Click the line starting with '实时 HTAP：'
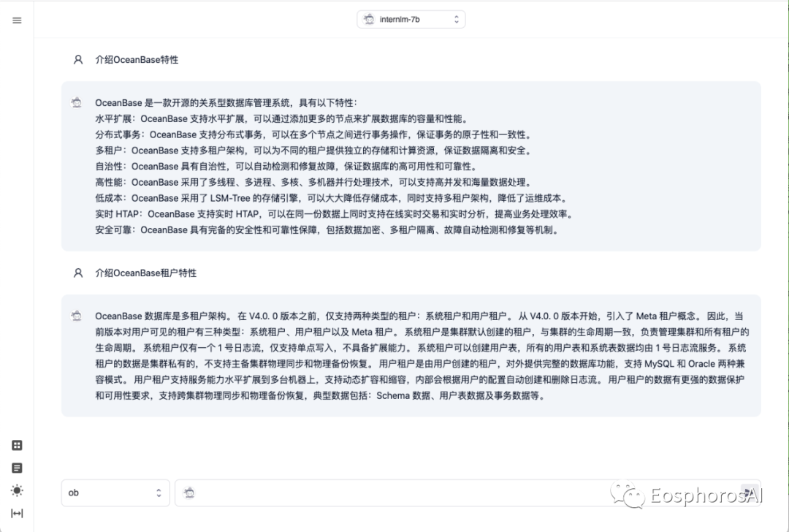The height and width of the screenshot is (532, 789). [335, 214]
